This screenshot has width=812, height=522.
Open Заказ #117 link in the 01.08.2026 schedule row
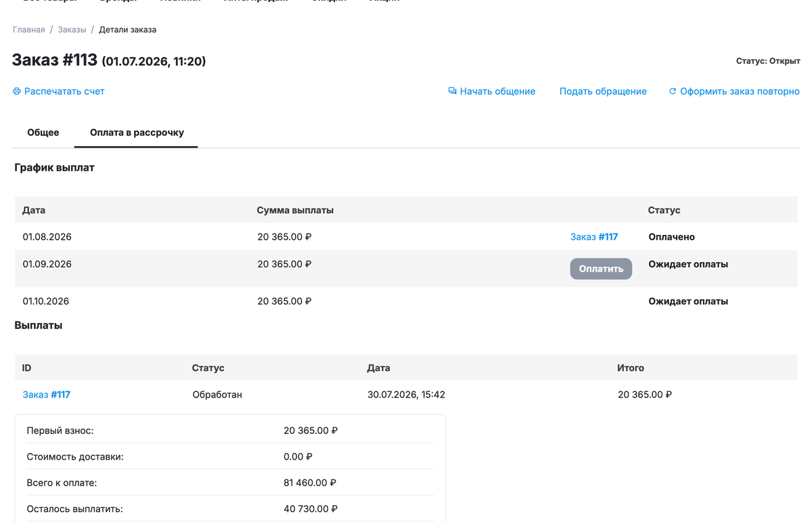594,237
